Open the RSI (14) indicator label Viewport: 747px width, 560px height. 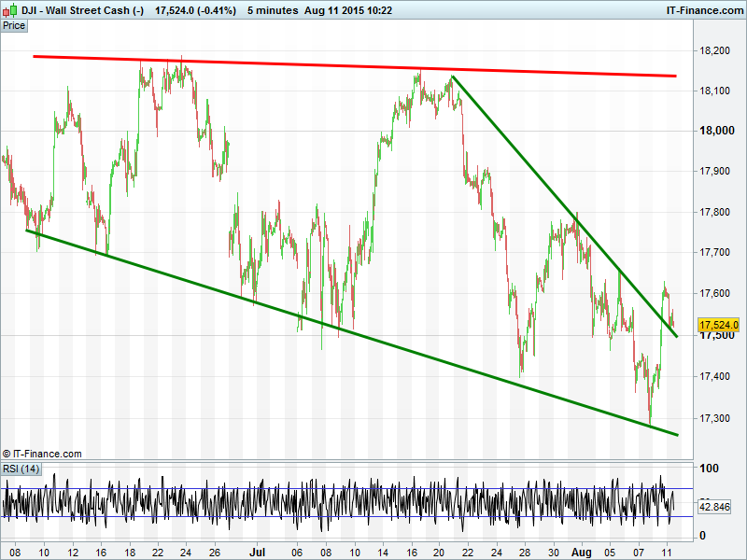coord(21,469)
